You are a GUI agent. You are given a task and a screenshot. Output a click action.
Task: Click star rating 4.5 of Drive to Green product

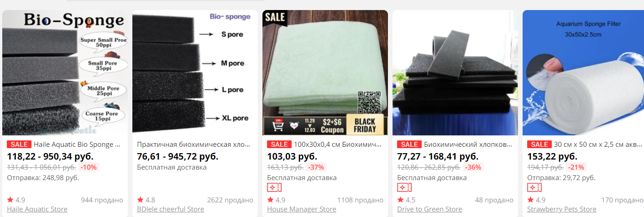click(407, 200)
